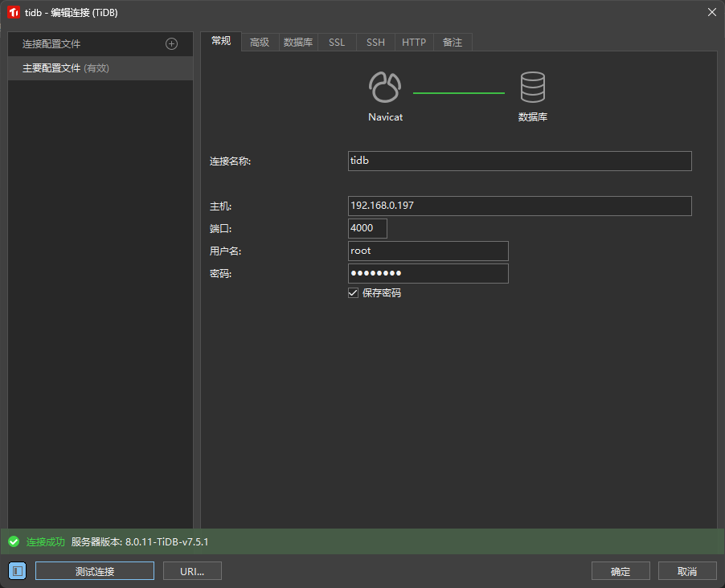The width and height of the screenshot is (725, 588).
Task: Click the 连接成功 status label
Action: (45, 541)
